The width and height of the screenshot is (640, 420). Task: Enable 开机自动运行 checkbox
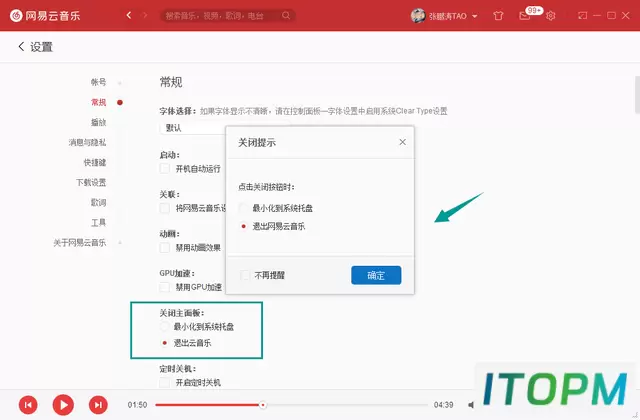pyautogui.click(x=164, y=169)
